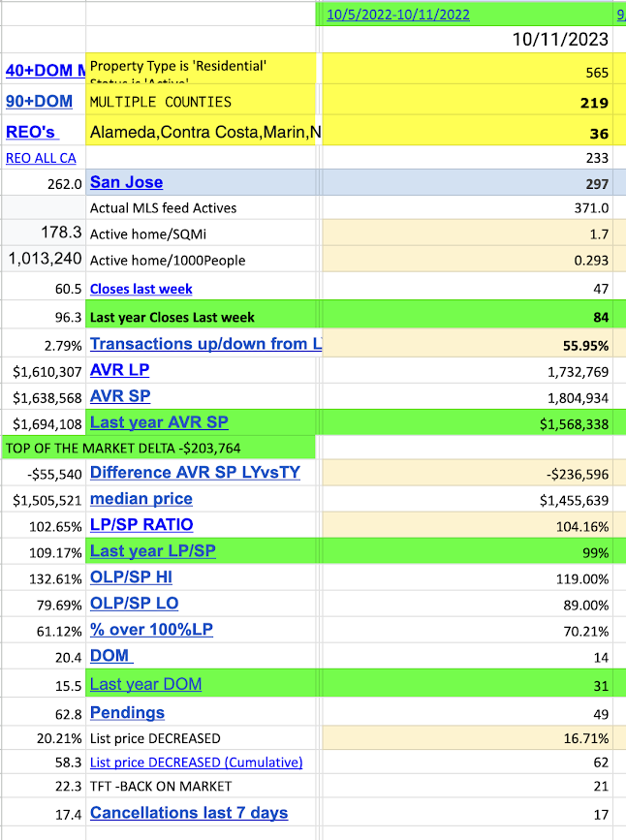Open Difference AVR SP LYvsTY link
This screenshot has height=840, width=626.
(x=195, y=472)
